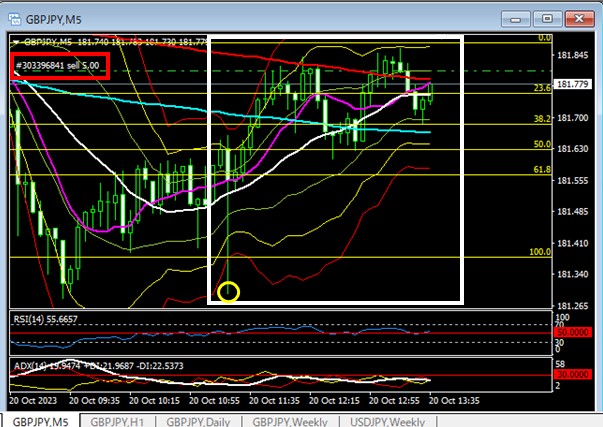The height and width of the screenshot is (427, 603).
Task: Close the GBPJPY,M5 chart window
Action: [x=578, y=16]
